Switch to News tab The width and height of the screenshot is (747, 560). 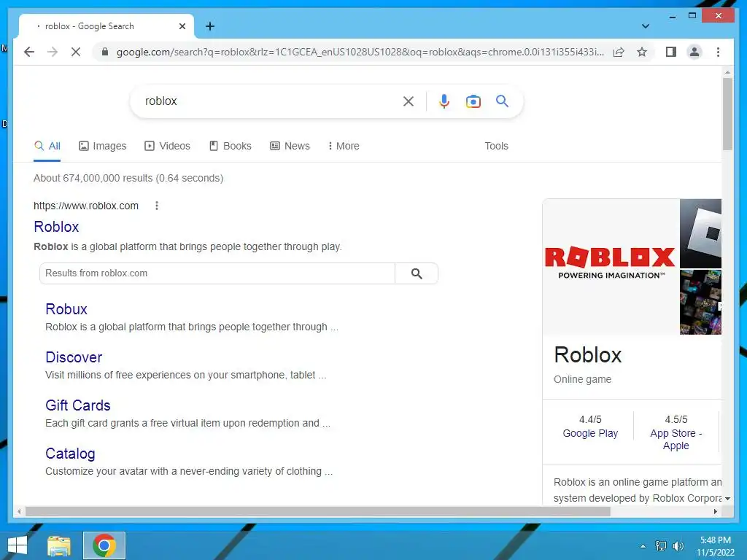[x=290, y=146]
